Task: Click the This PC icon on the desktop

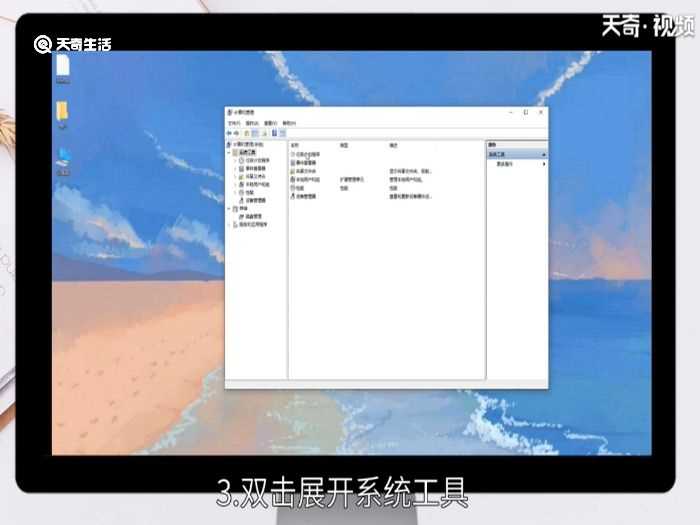Action: tap(64, 157)
